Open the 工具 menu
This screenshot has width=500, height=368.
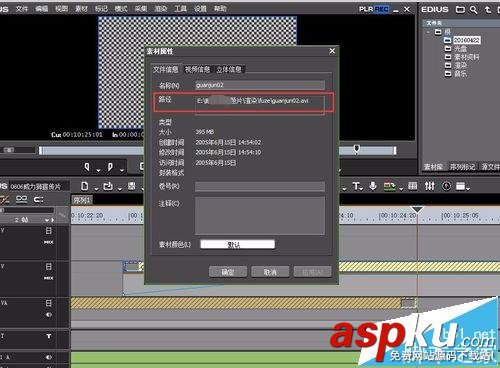(x=180, y=9)
